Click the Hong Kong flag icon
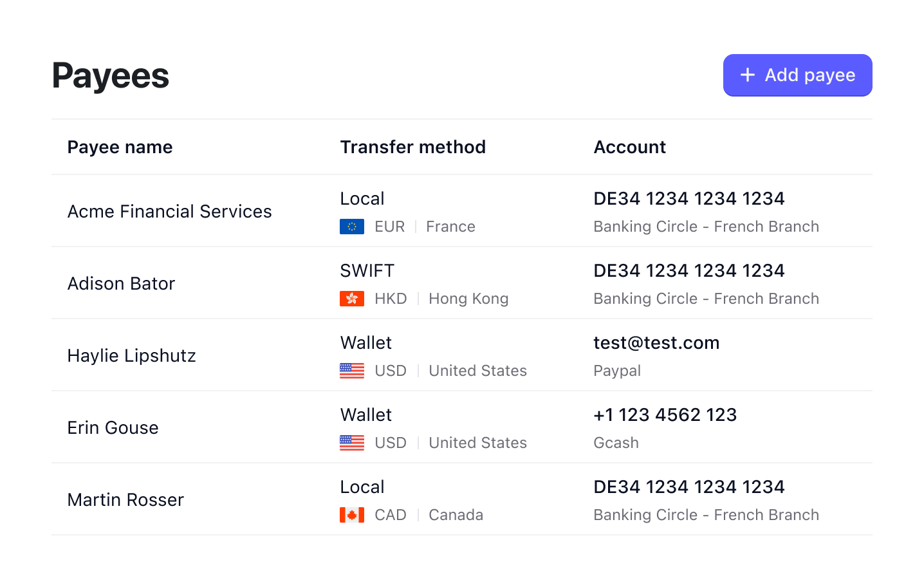The image size is (924, 587). [352, 299]
